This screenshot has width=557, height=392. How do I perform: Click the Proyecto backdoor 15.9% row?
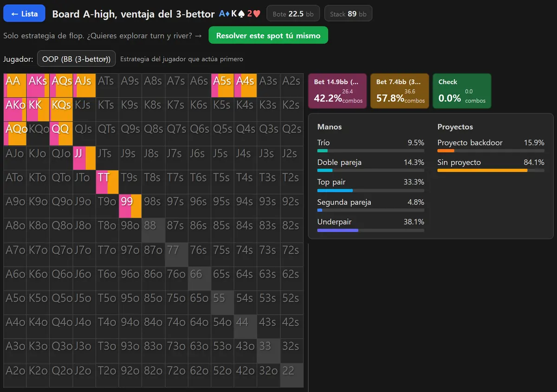(x=491, y=146)
